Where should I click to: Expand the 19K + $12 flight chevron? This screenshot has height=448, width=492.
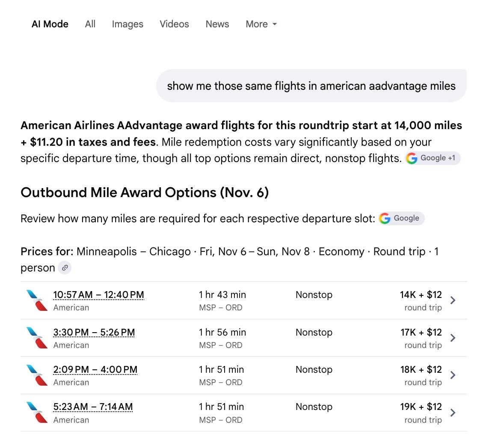[x=453, y=412]
